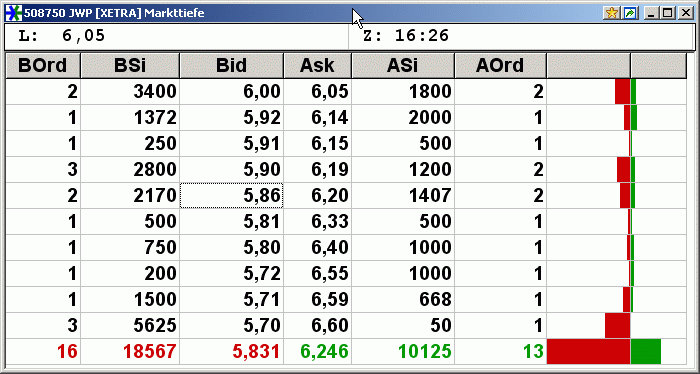Select bid size 200

pyautogui.click(x=130, y=273)
